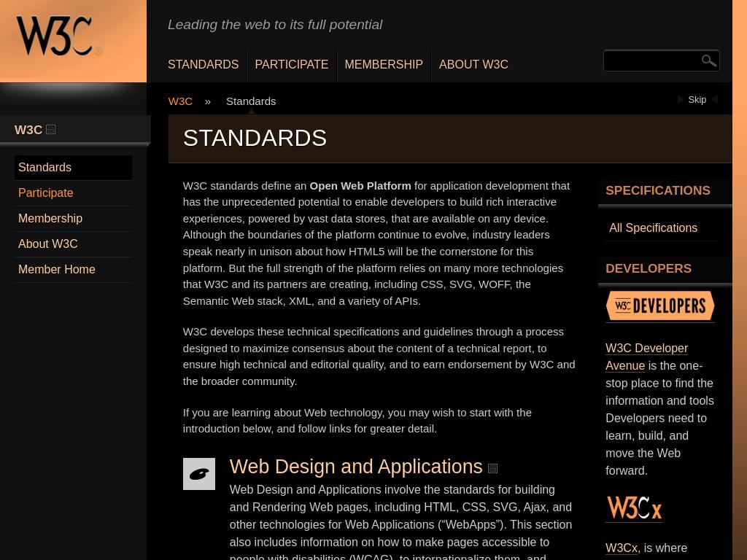Screen dimensions: 747x560
Task: Click the right Skip arrow icon
Action: pyautogui.click(x=715, y=99)
